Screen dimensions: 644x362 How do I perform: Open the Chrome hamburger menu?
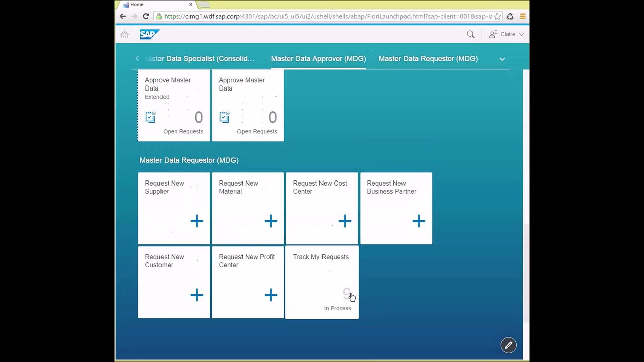coord(523,16)
